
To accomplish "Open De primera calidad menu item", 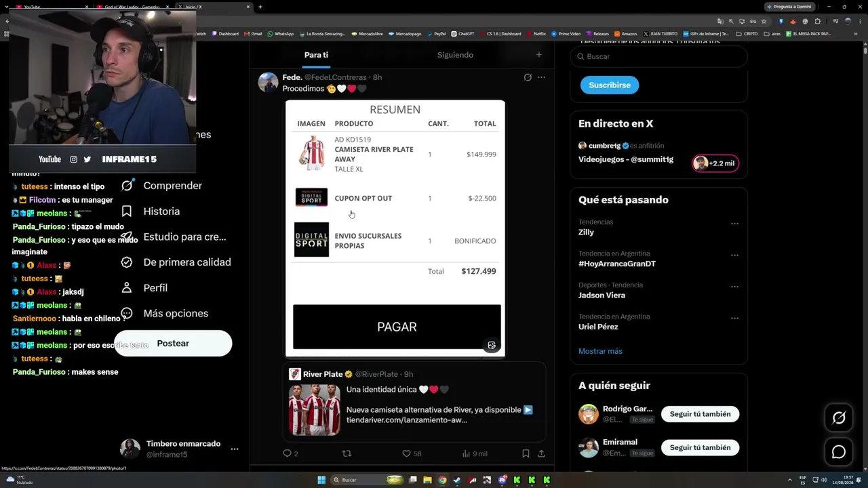I will (x=175, y=262).
